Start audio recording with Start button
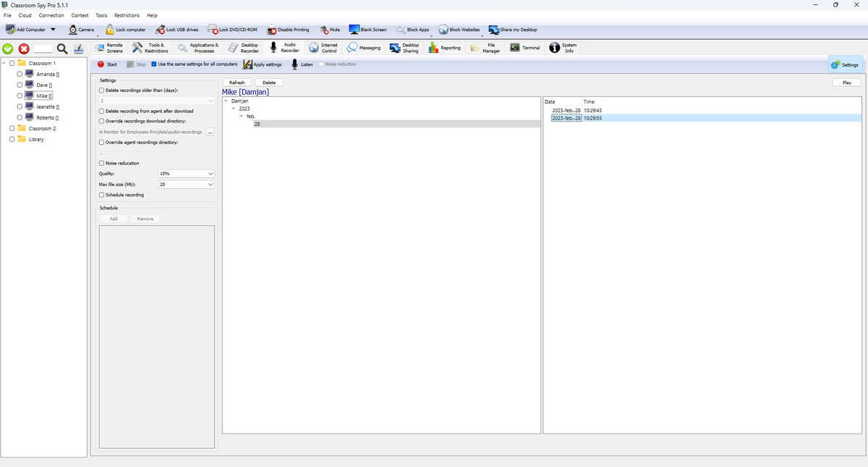Screen dimensions: 868x467 click(x=106, y=64)
